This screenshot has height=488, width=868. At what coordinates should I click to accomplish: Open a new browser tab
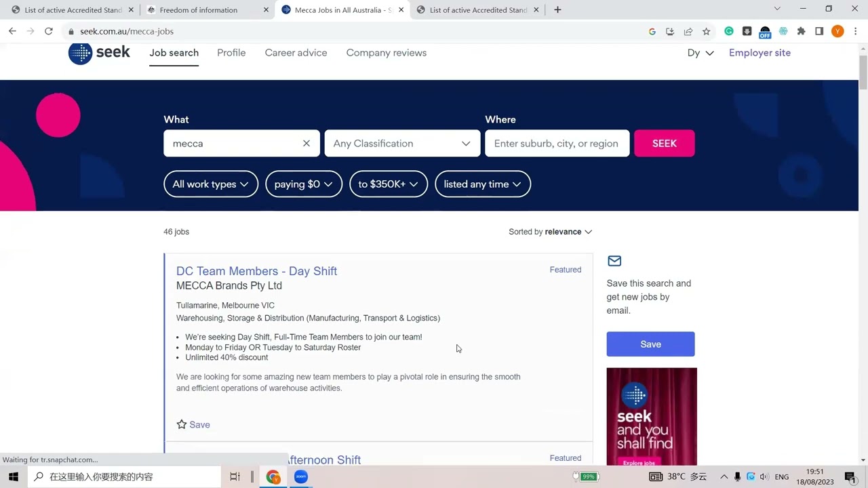pyautogui.click(x=557, y=9)
